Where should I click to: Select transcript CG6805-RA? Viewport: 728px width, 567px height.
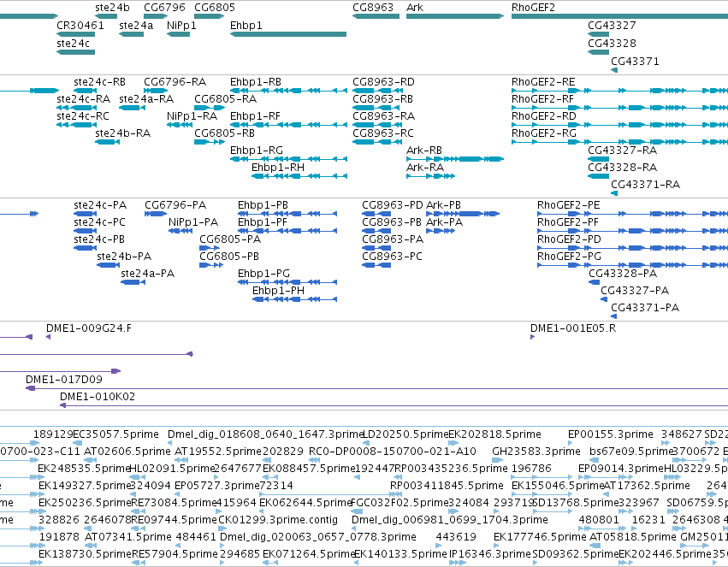[225, 99]
